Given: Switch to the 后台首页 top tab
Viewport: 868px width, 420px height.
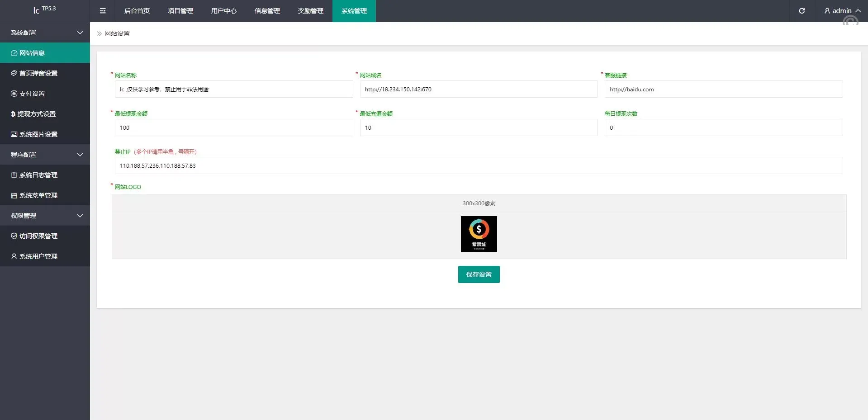Looking at the screenshot, I should pyautogui.click(x=137, y=11).
